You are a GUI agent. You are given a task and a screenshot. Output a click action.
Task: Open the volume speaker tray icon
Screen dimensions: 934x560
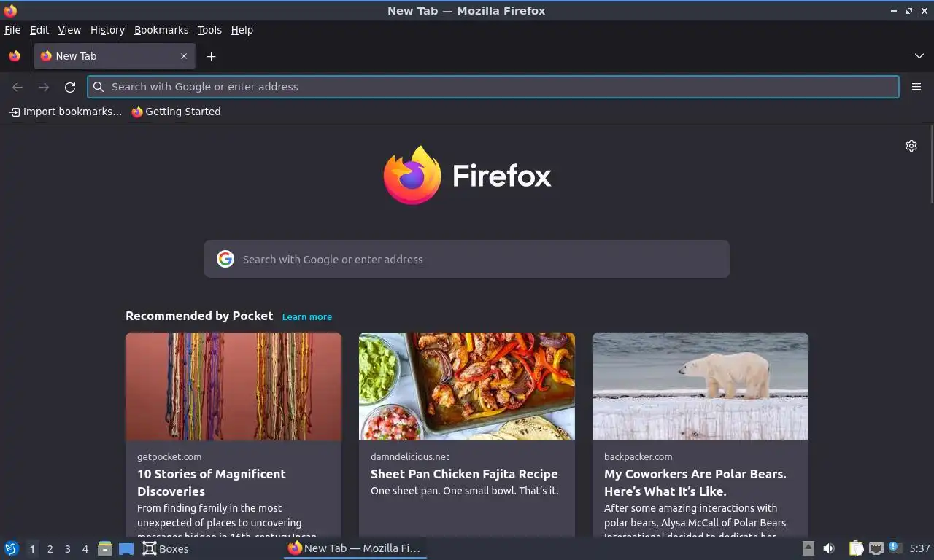point(829,548)
